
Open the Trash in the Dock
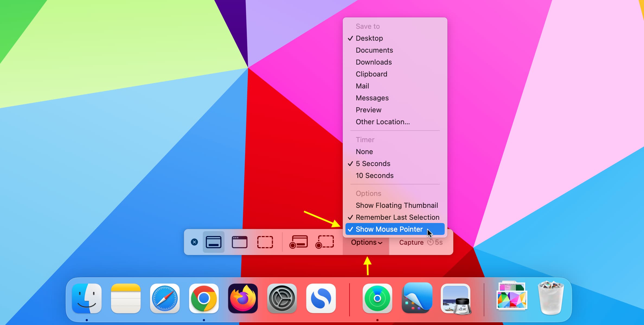click(551, 298)
